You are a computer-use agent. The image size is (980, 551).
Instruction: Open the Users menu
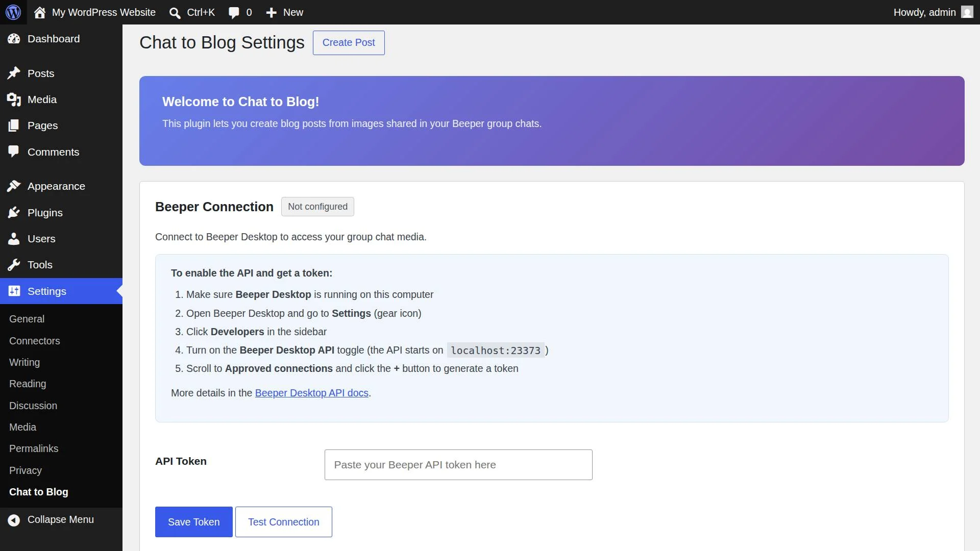pyautogui.click(x=61, y=239)
